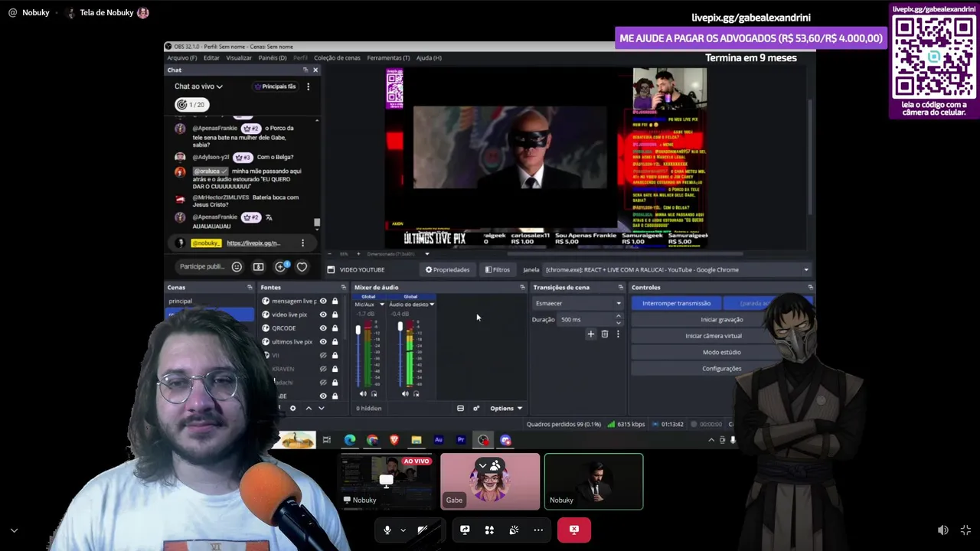Expand microphone options chevron in Discord

pos(403,530)
